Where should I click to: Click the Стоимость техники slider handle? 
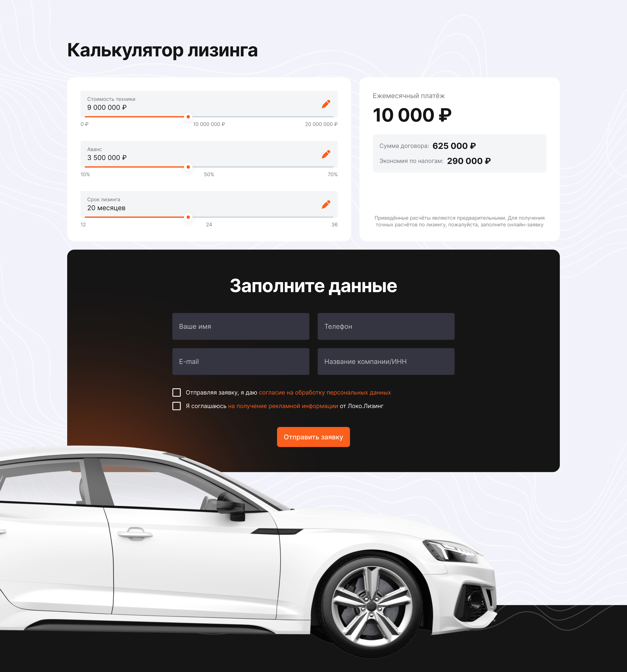[188, 117]
